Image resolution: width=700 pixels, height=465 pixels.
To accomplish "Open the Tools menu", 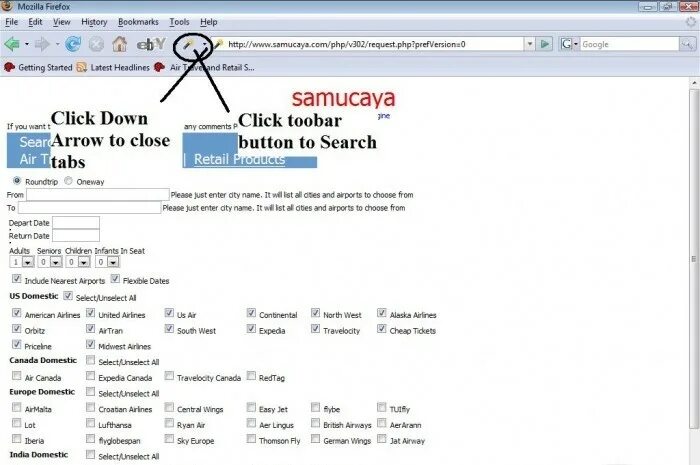I will pyautogui.click(x=179, y=22).
